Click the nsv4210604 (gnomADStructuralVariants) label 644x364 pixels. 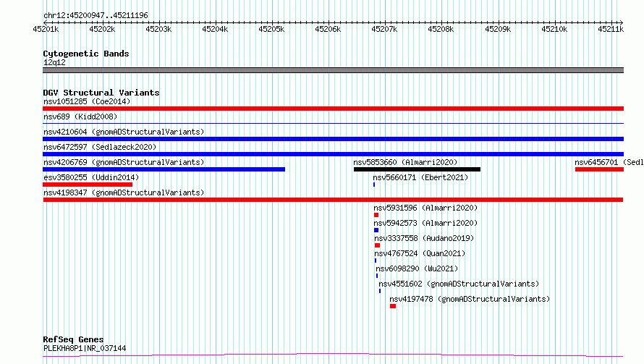124,132
